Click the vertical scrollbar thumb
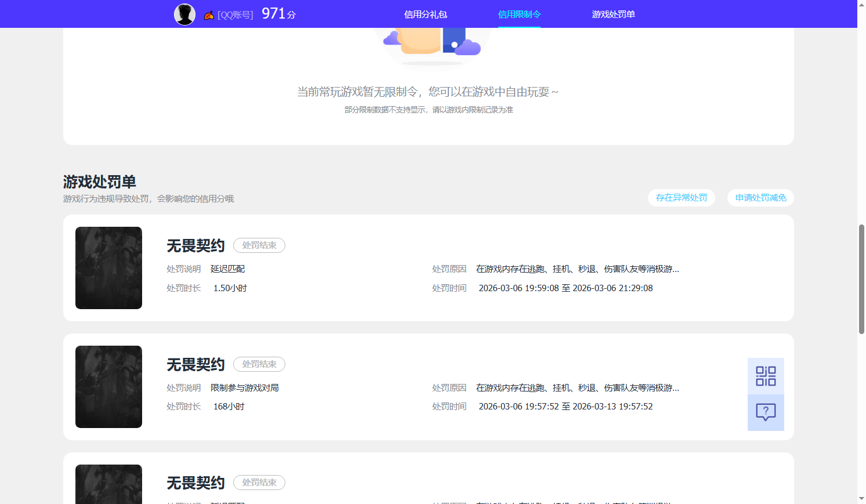This screenshot has height=504, width=866. pyautogui.click(x=861, y=279)
